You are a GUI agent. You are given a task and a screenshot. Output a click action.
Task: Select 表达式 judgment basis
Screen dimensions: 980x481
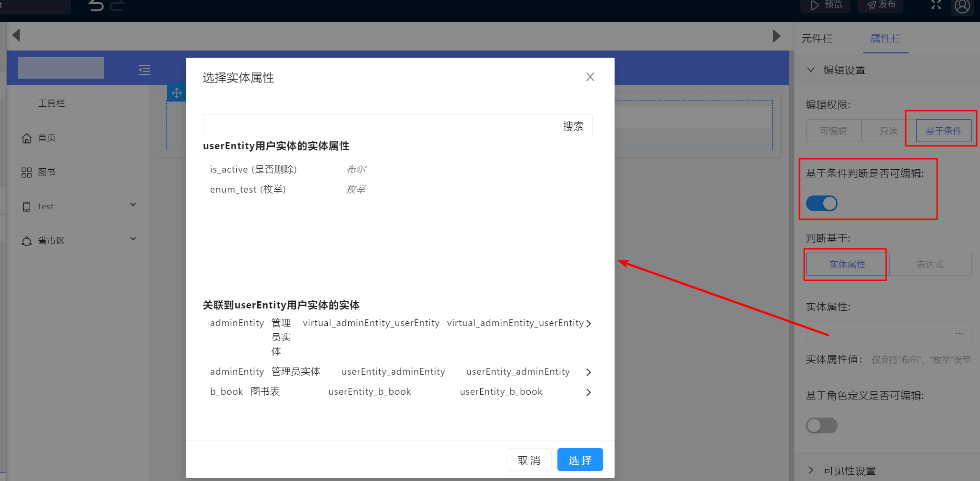pyautogui.click(x=930, y=265)
